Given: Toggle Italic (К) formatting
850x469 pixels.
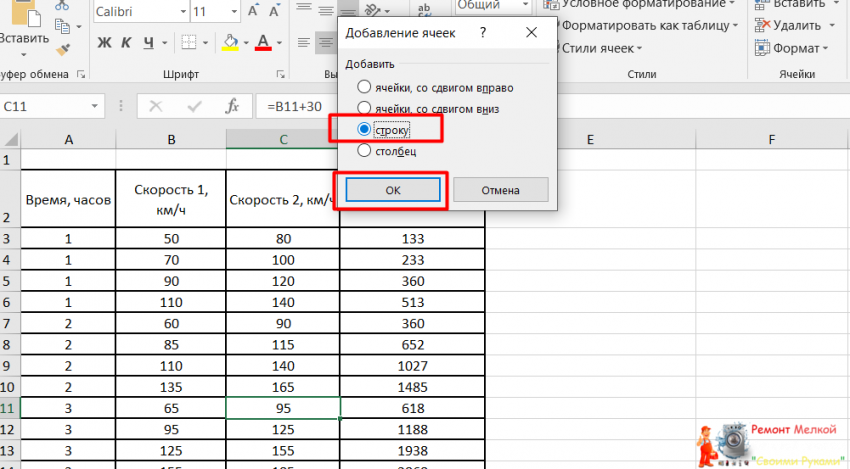Looking at the screenshot, I should [x=127, y=43].
